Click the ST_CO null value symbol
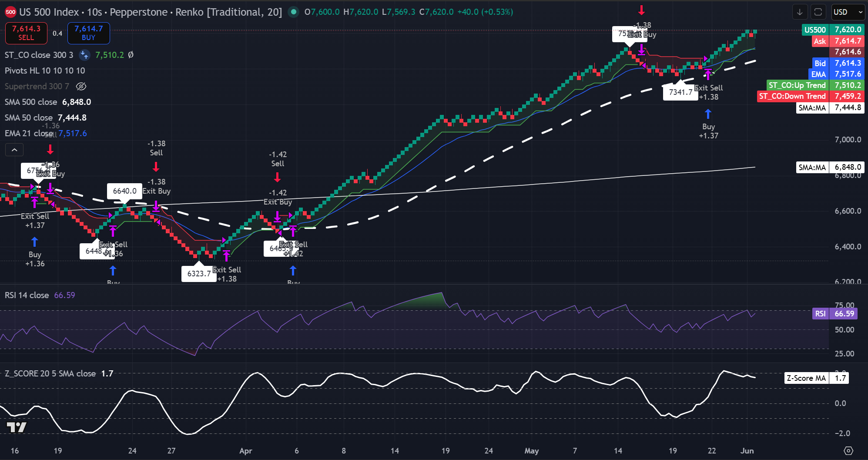Screen dimensions: 868x460 point(131,55)
